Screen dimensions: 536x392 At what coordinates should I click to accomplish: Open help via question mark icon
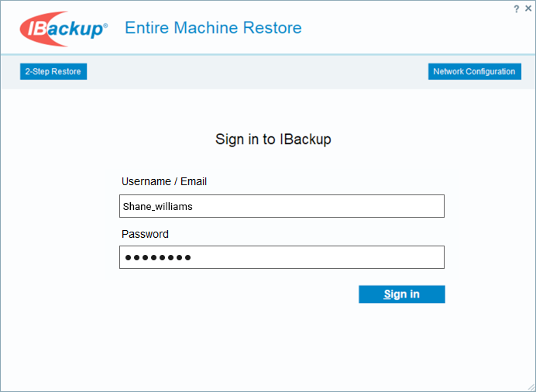click(x=516, y=9)
